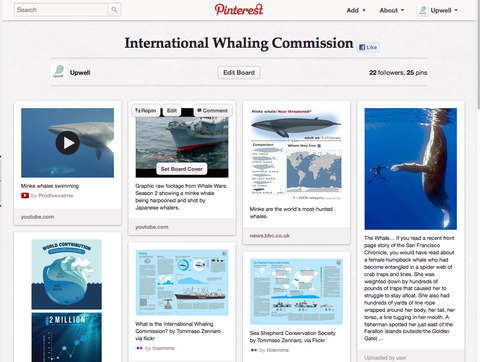Click the Upwell avatar beside the board owner
The height and width of the screenshot is (362, 480).
pyautogui.click(x=58, y=71)
